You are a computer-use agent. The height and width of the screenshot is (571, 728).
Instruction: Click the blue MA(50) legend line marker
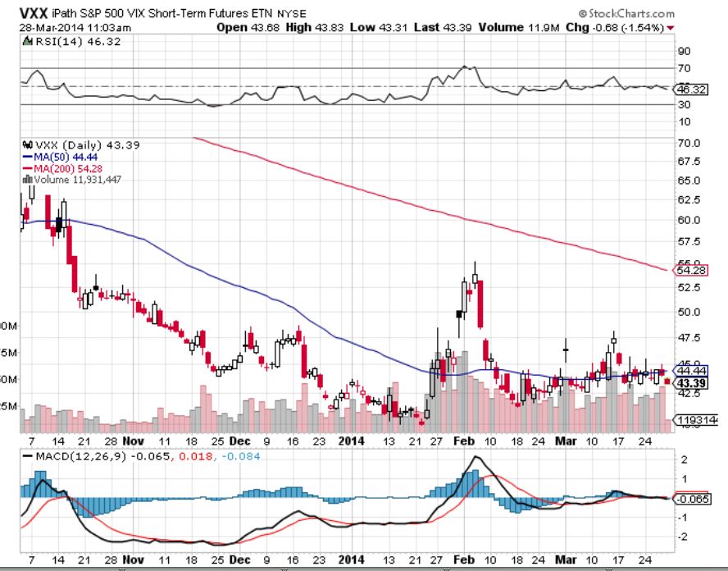tap(25, 156)
